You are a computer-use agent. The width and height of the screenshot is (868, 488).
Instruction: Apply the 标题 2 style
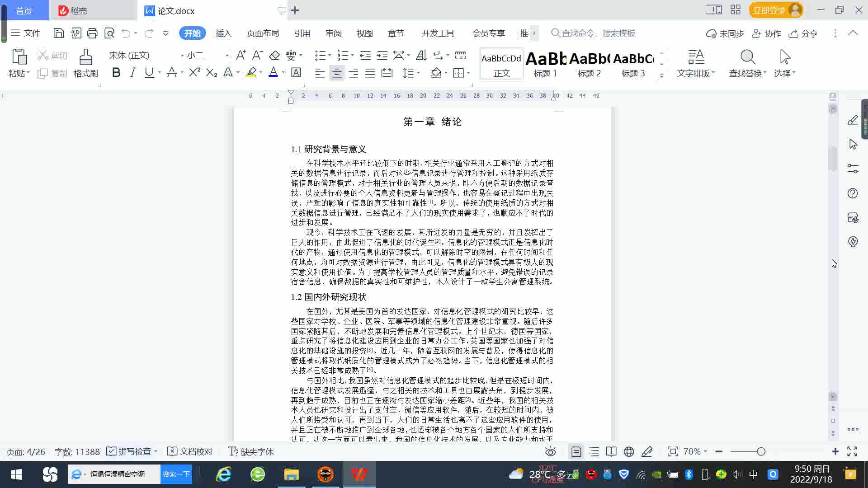[x=590, y=64]
